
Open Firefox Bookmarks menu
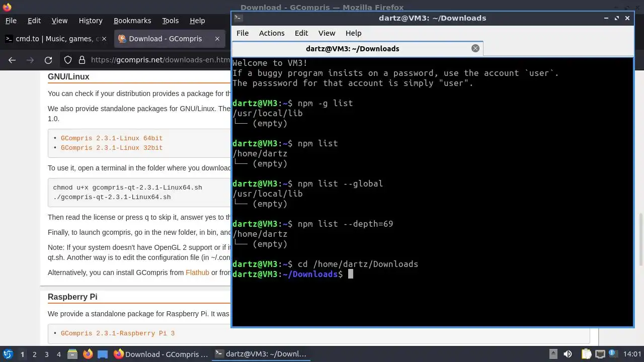point(132,21)
